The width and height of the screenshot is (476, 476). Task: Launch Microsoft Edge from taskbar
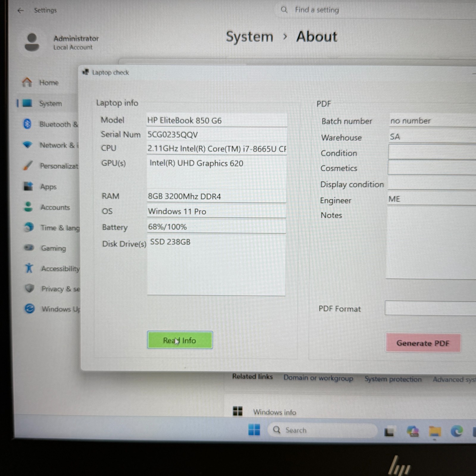point(457,431)
